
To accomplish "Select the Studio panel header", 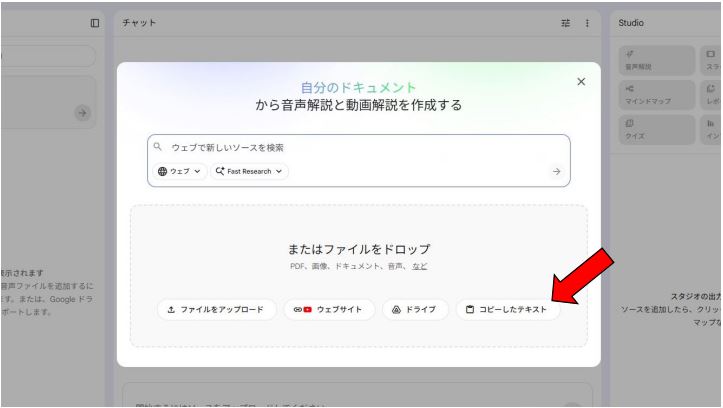I will point(631,23).
